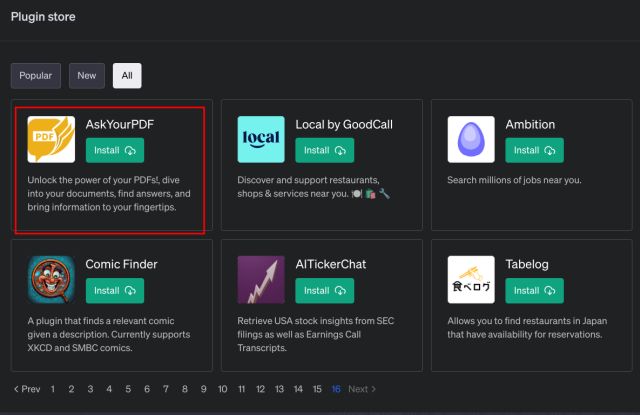The image size is (640, 415).
Task: Install the Comic Finder plugin
Action: click(x=114, y=290)
